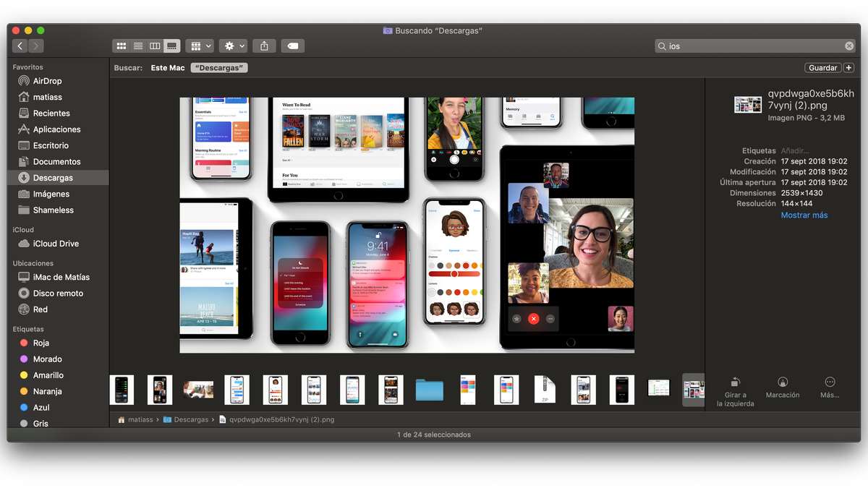The width and height of the screenshot is (868, 488).
Task: Click Añadir… to add tags
Action: 795,151
